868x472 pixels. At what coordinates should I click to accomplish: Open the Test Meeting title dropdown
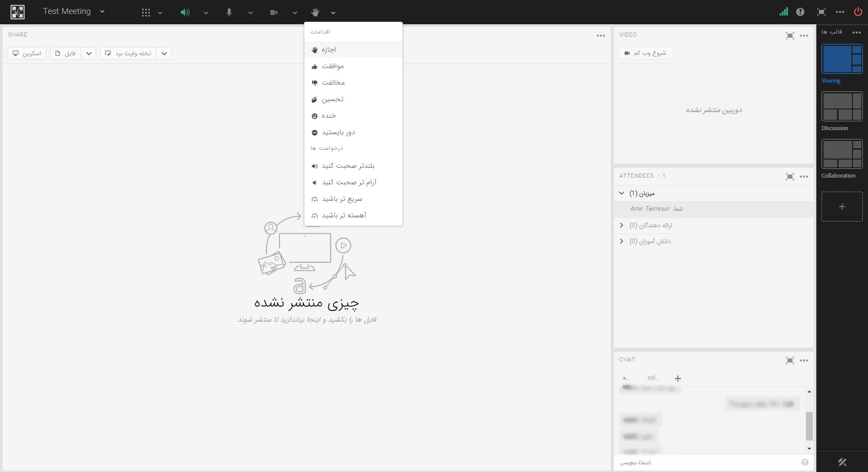[102, 11]
